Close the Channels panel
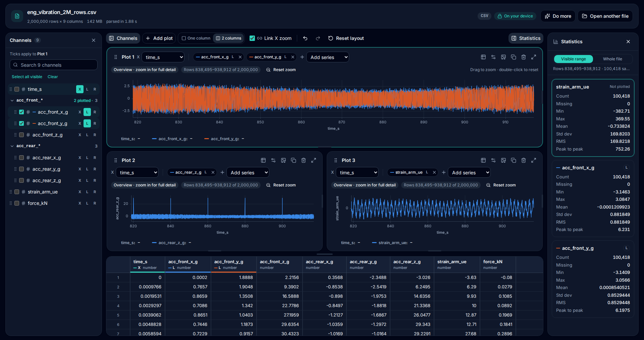This screenshot has width=644, height=340. [x=94, y=40]
